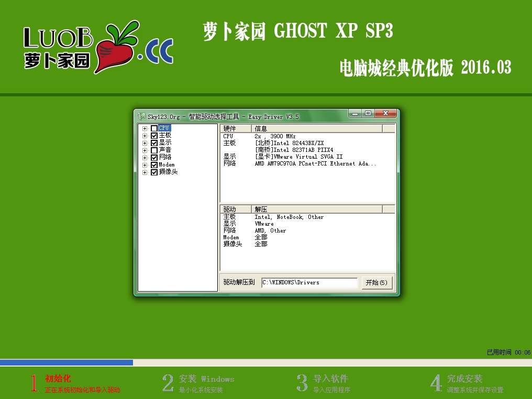Expand the 主板 tree node

click(x=145, y=136)
